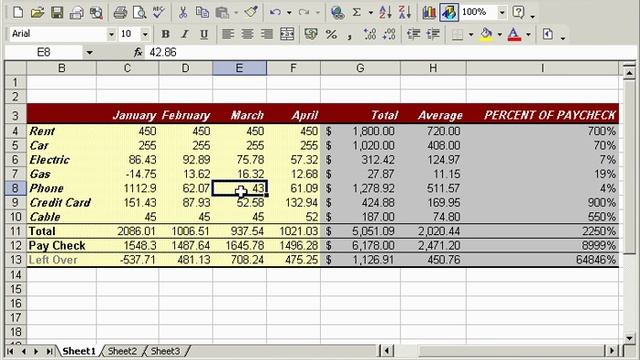Toggle underline formatting
This screenshot has width=640, height=360.
(x=204, y=34)
